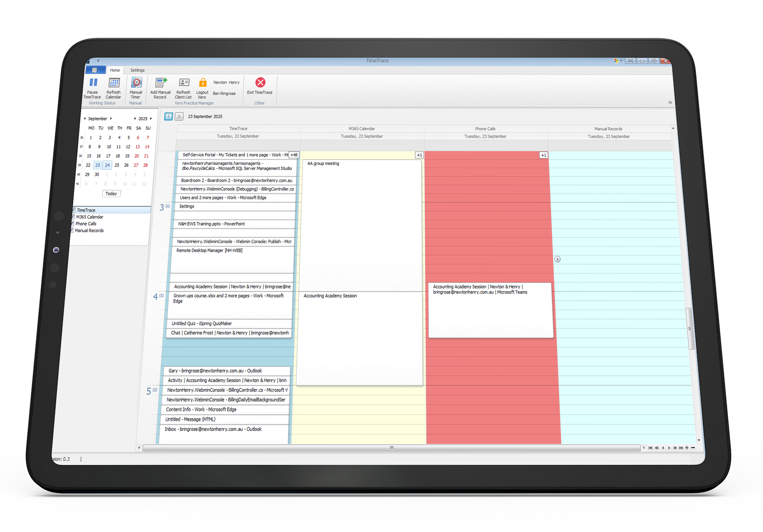Uncheck the TimeTrace calendar checkbox
The image size is (763, 532).
(x=74, y=210)
